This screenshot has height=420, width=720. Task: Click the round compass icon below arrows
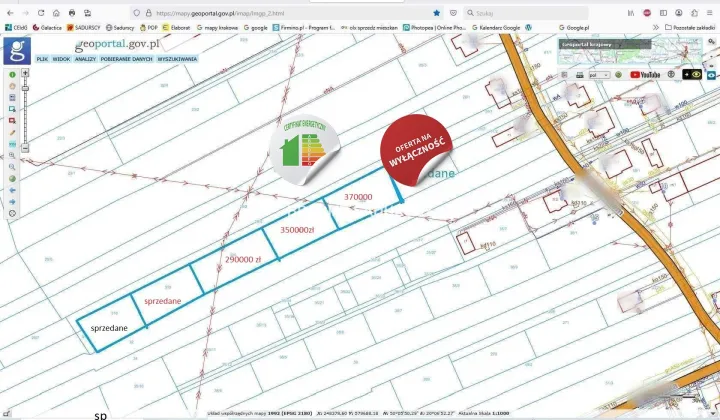coord(12,213)
